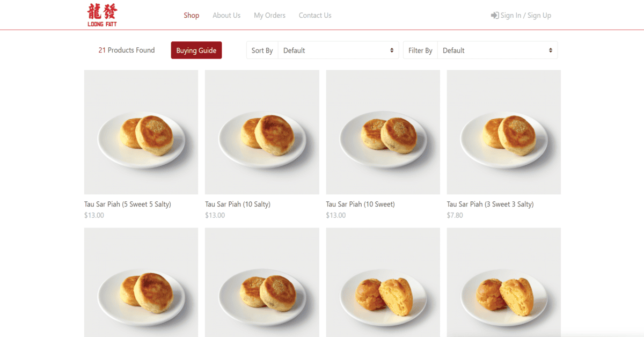Click the Tau Sar Piah (10 Salty) title
Viewport: 644px width, 337px height.
pos(238,204)
